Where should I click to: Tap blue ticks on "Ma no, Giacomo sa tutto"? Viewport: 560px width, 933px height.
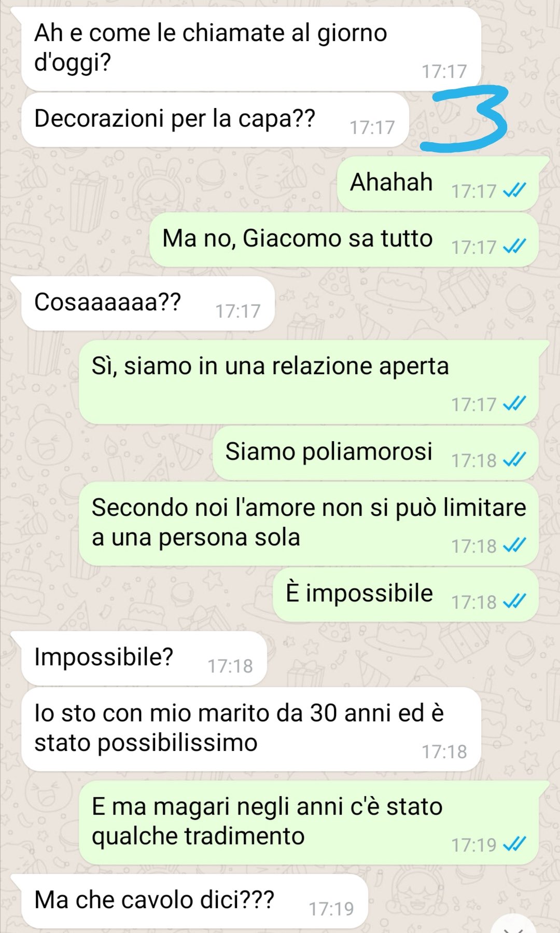coord(514,247)
